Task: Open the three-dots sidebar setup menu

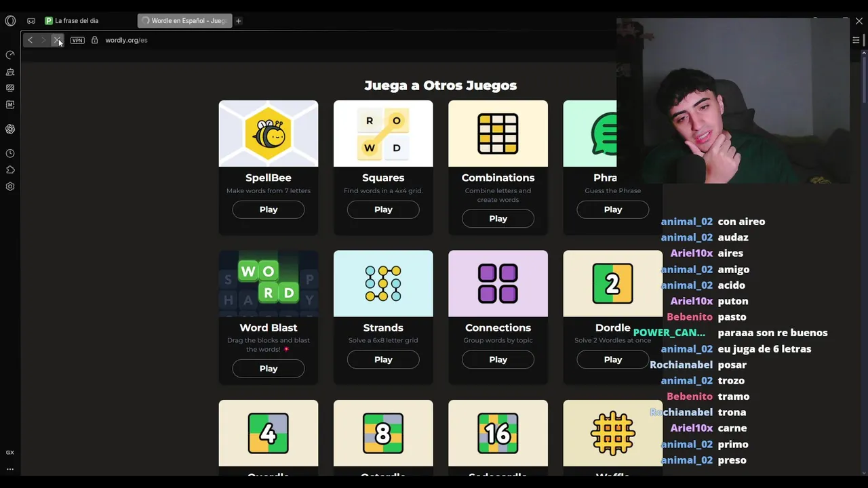Action: click(x=10, y=469)
